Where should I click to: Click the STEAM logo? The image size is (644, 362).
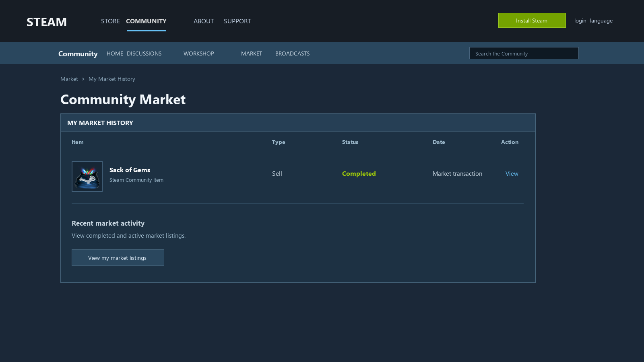tap(47, 22)
